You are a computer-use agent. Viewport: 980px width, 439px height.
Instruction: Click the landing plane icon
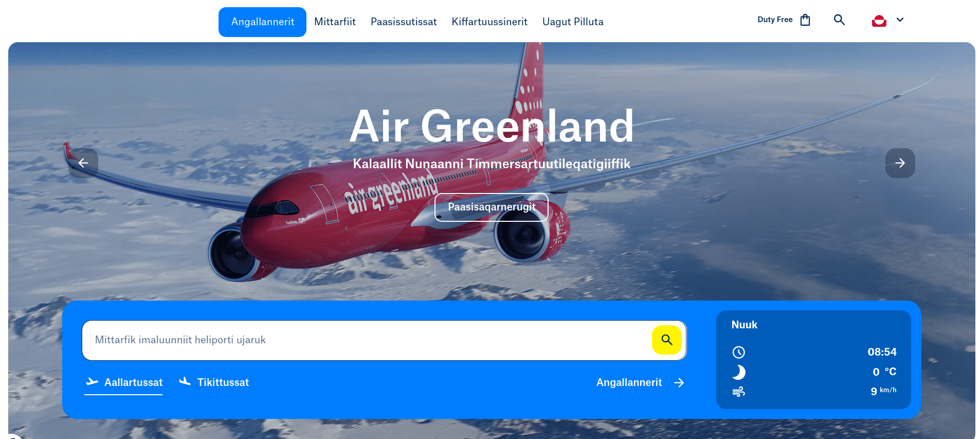(185, 381)
